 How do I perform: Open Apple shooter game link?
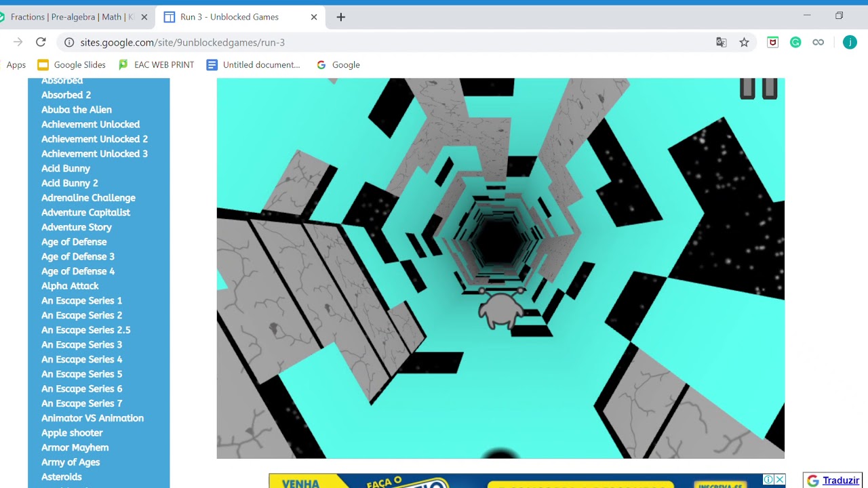[72, 432]
